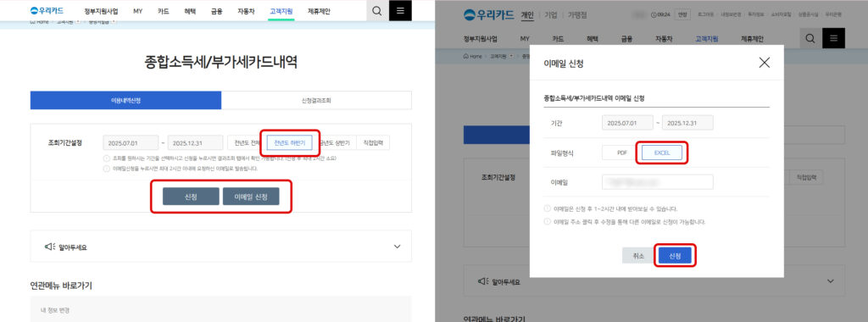Image resolution: width=868 pixels, height=322 pixels.
Task: Click the 우리카드 logo above the email dialog page
Action: (x=489, y=15)
